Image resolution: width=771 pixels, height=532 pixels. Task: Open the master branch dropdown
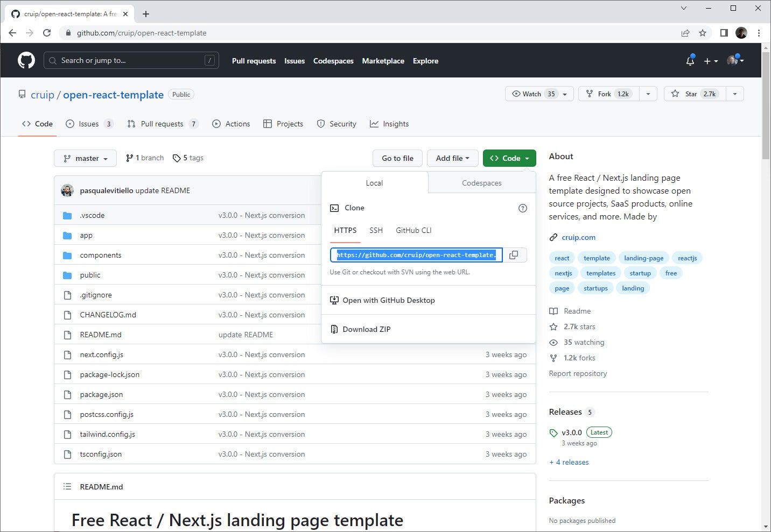point(85,158)
